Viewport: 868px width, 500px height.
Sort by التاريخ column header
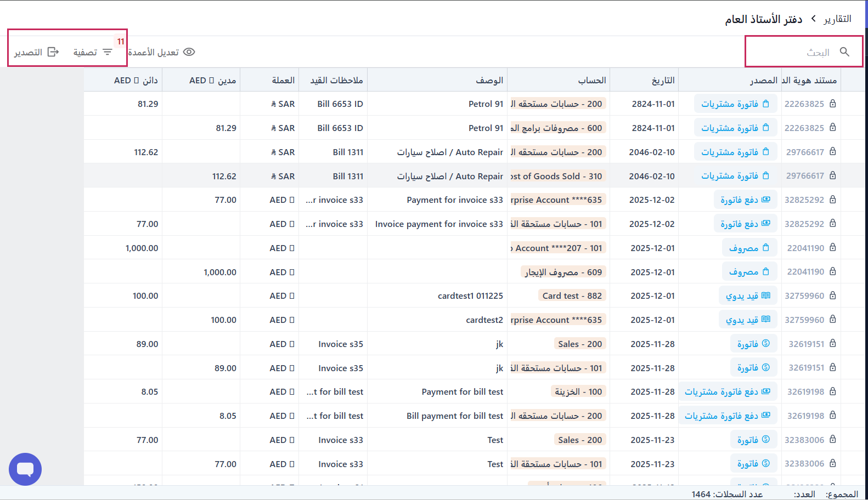coord(663,80)
